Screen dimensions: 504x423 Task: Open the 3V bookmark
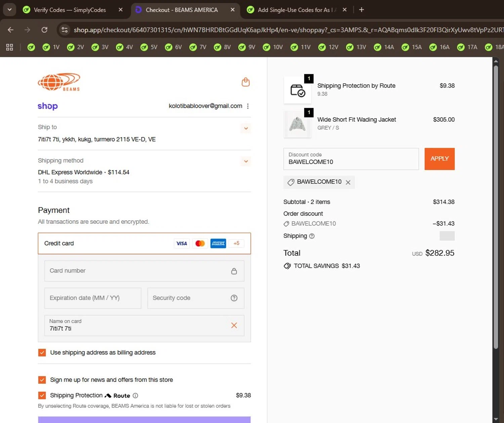click(x=100, y=47)
